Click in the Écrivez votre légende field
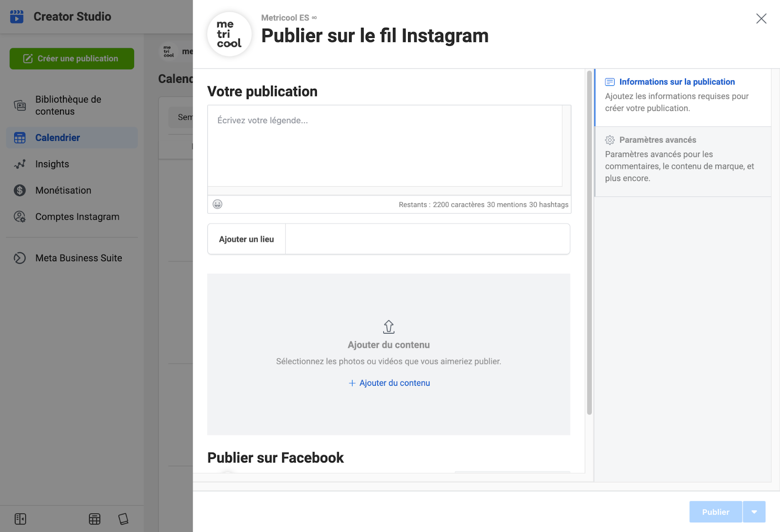780x532 pixels. [x=385, y=146]
